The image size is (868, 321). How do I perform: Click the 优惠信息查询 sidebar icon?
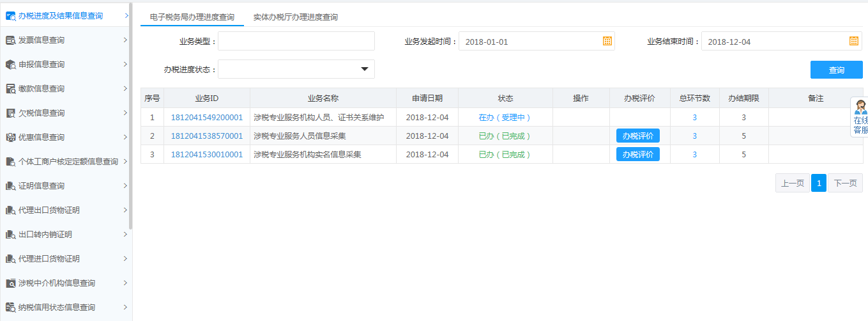[x=10, y=137]
